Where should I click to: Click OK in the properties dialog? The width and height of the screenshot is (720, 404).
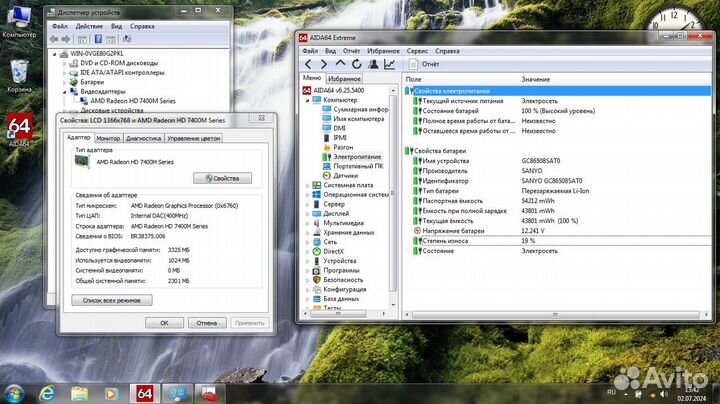click(164, 323)
